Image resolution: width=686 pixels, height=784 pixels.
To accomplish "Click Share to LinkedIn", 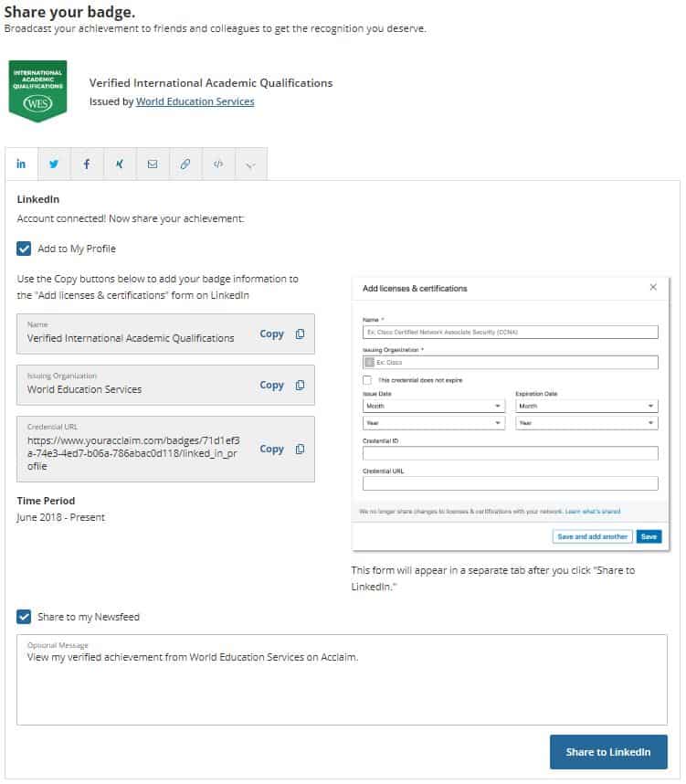I will click(x=608, y=751).
